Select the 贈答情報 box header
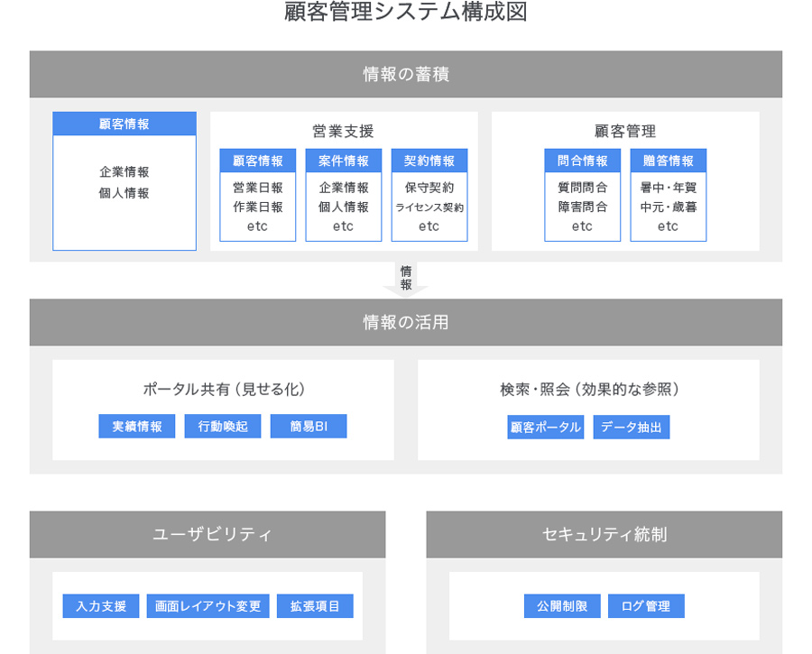This screenshot has width=812, height=654. tap(669, 161)
